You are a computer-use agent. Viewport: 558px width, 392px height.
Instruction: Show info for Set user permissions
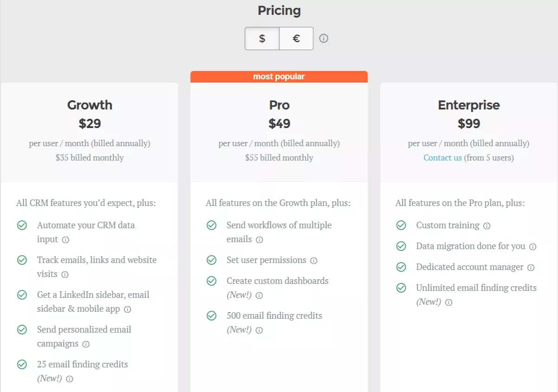(314, 261)
